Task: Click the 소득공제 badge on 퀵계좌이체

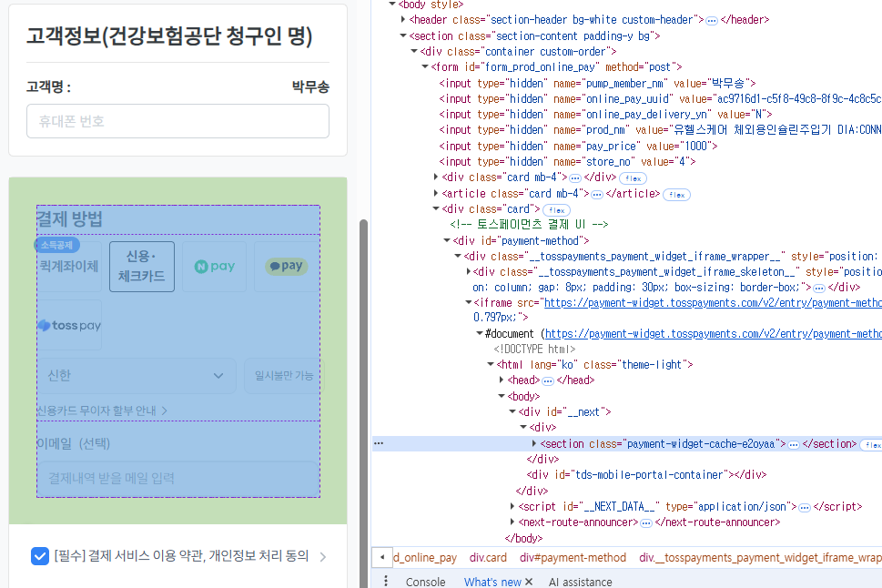Action: [56, 245]
